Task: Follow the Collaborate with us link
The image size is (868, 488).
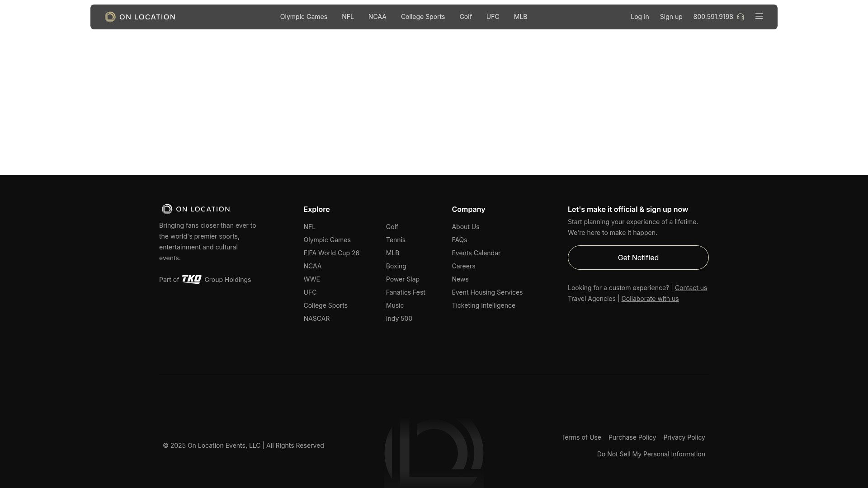Action: (650, 299)
